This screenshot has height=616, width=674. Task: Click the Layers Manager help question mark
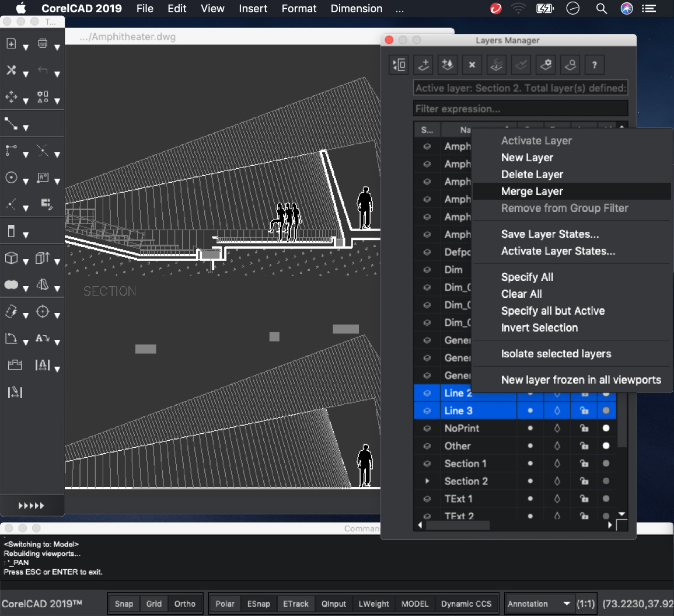tap(594, 65)
